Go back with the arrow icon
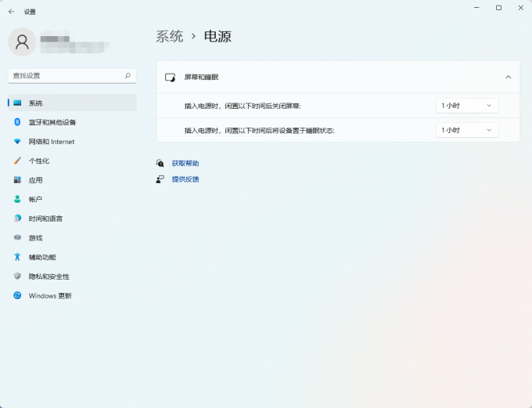Image resolution: width=532 pixels, height=408 pixels. click(x=12, y=12)
